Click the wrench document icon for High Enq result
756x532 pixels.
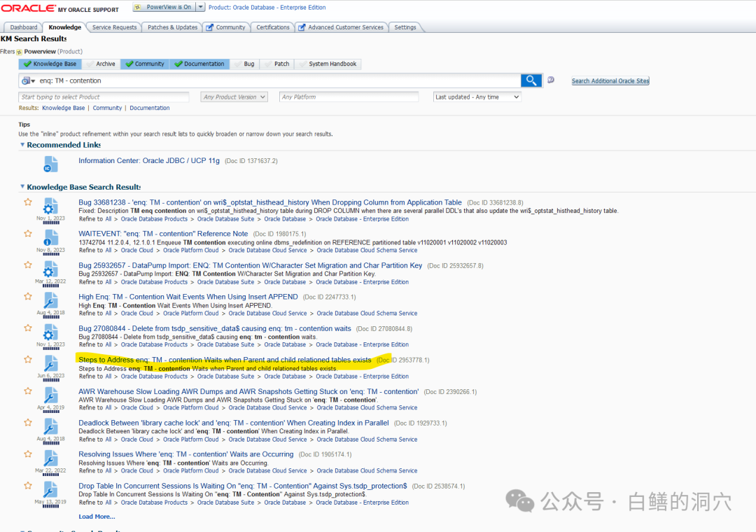(x=50, y=301)
